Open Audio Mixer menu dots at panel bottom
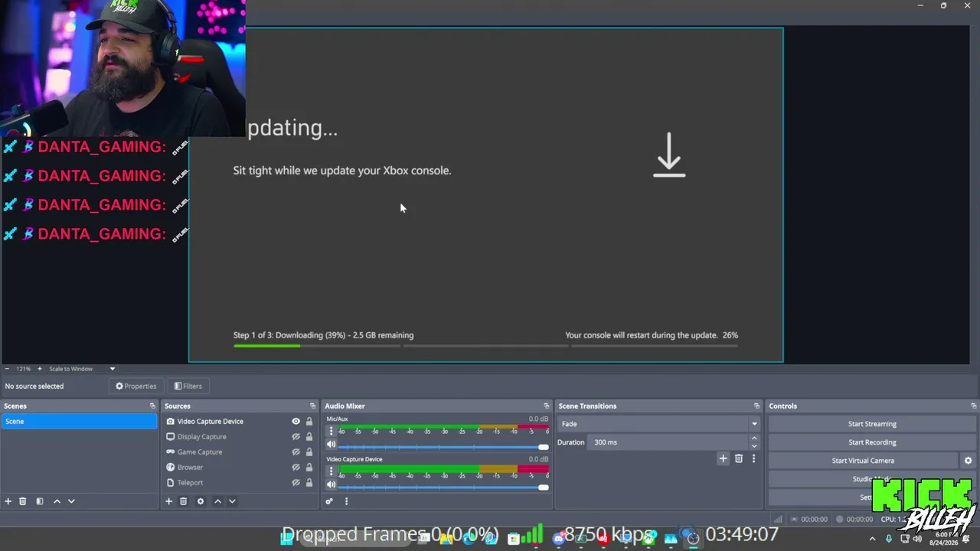 click(346, 501)
